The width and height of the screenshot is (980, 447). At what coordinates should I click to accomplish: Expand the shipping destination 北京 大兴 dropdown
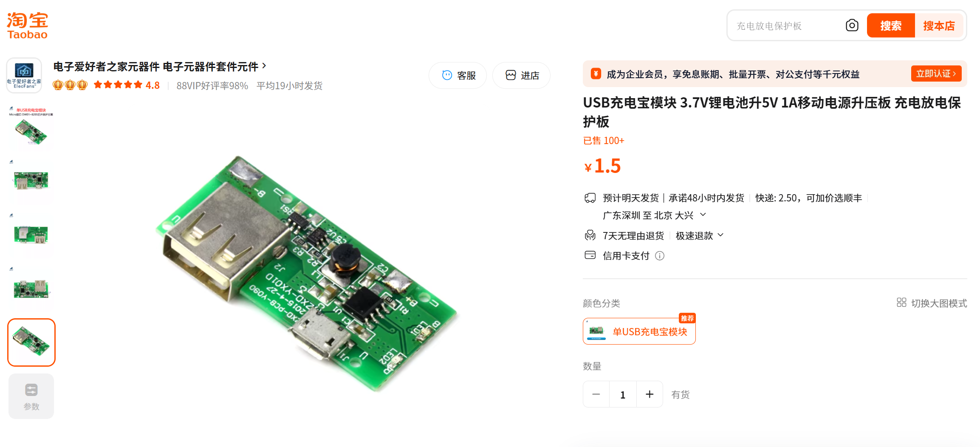coord(703,215)
